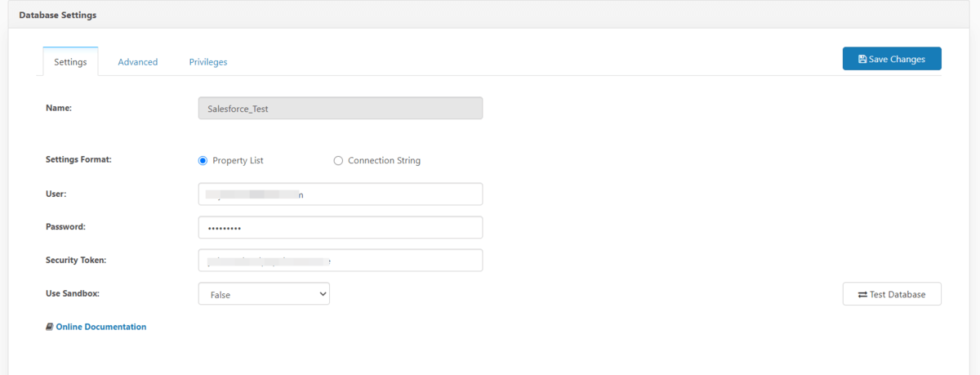Go to the Settings tab
The height and width of the screenshot is (375, 980).
(70, 62)
